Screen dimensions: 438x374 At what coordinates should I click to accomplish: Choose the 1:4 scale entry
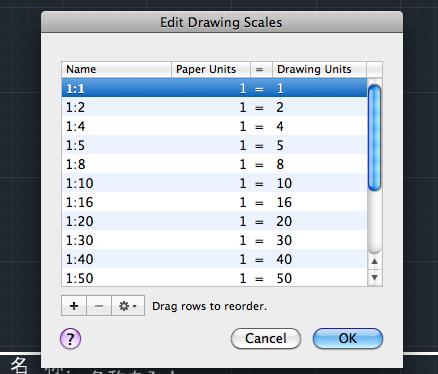point(214,126)
